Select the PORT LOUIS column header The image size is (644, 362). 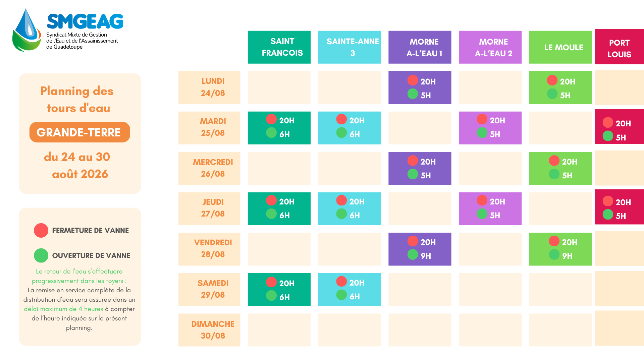click(x=620, y=47)
